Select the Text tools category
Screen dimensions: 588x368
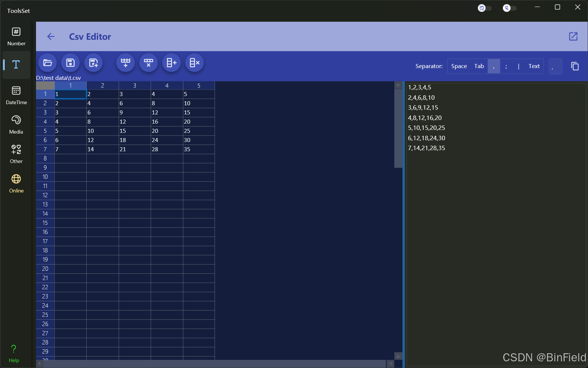(x=16, y=65)
